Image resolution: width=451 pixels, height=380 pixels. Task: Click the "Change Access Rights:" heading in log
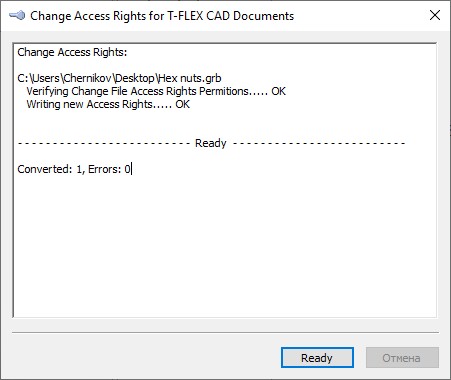click(x=72, y=52)
